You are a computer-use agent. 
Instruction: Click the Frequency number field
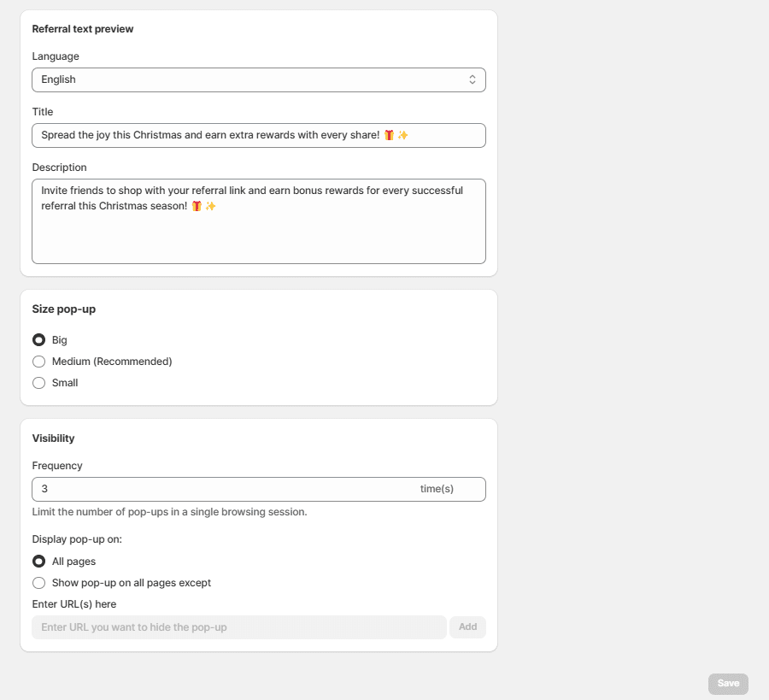point(222,489)
